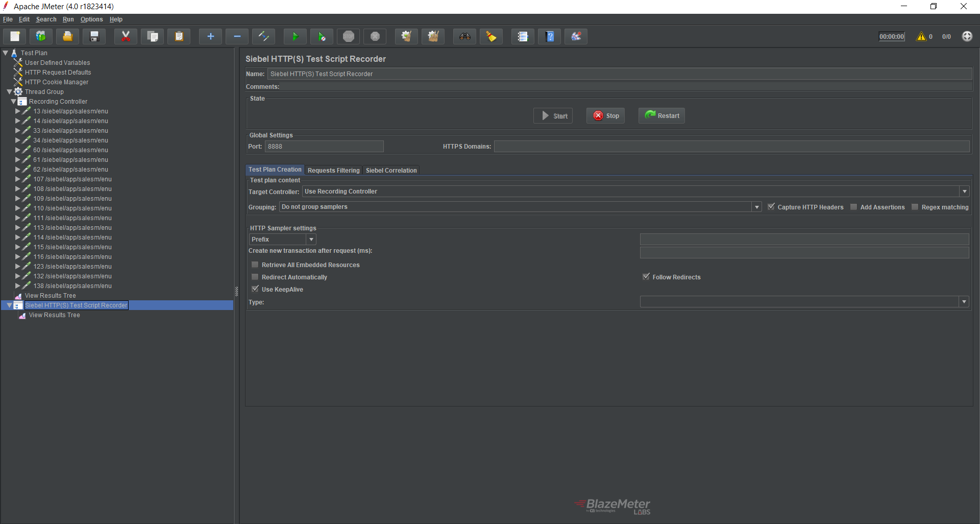Collapse all nodes with minus icon
Viewport: 980px width, 524px height.
point(237,36)
